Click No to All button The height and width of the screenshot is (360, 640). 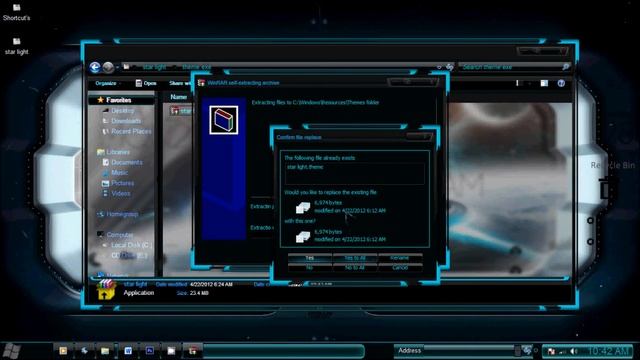coord(355,268)
